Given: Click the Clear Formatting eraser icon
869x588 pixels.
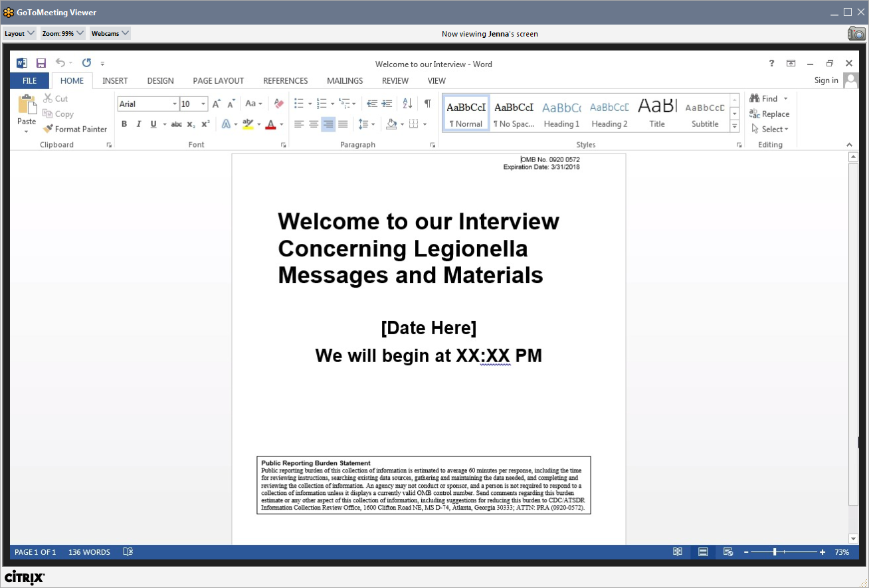Looking at the screenshot, I should [279, 104].
